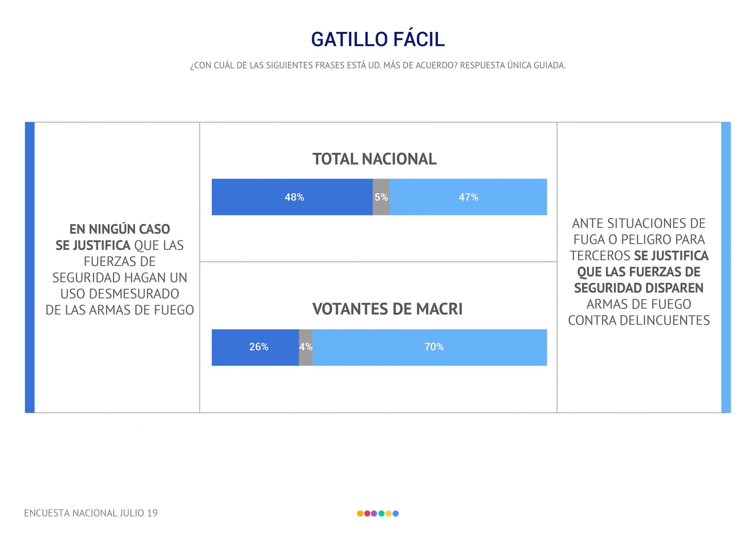
Task: Click the blue dot in footer
Action: click(x=396, y=513)
